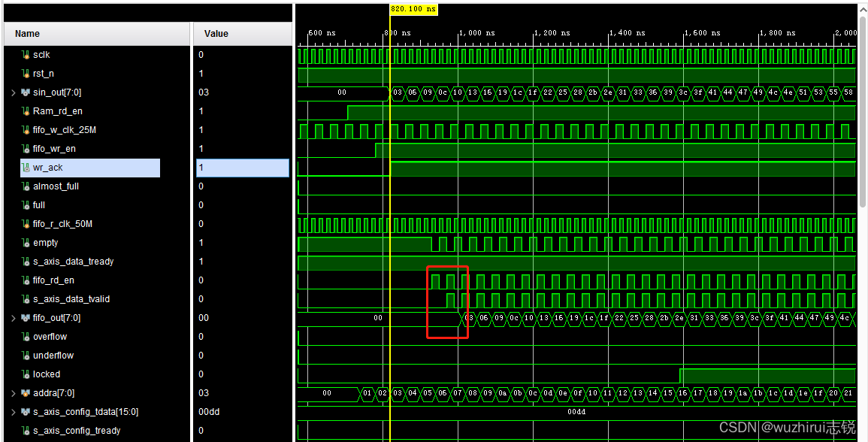This screenshot has width=868, height=442.
Task: Select the sclk signal name
Action: 41,55
